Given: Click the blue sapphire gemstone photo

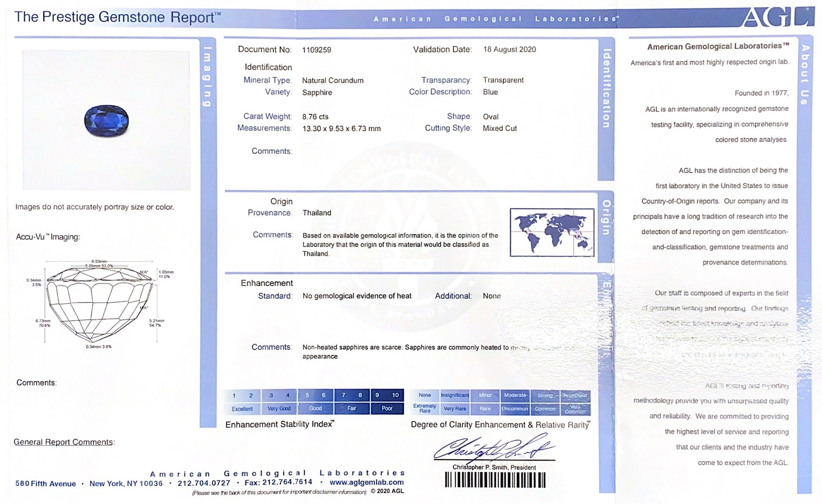Looking at the screenshot, I should coord(107,121).
